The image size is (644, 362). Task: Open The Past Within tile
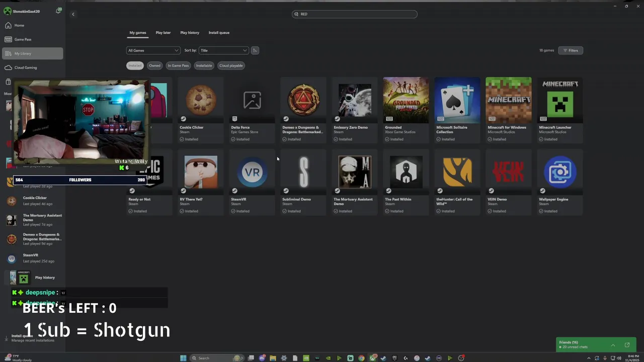click(x=406, y=182)
